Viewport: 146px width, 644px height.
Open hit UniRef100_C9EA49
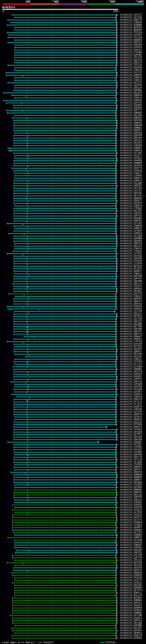pos(131,22)
